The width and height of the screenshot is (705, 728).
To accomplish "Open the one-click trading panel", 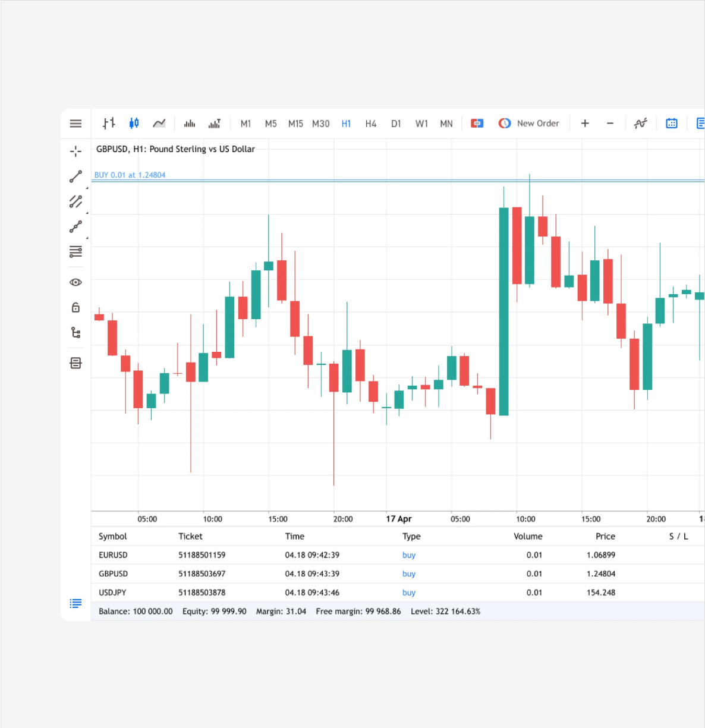I will tap(477, 123).
